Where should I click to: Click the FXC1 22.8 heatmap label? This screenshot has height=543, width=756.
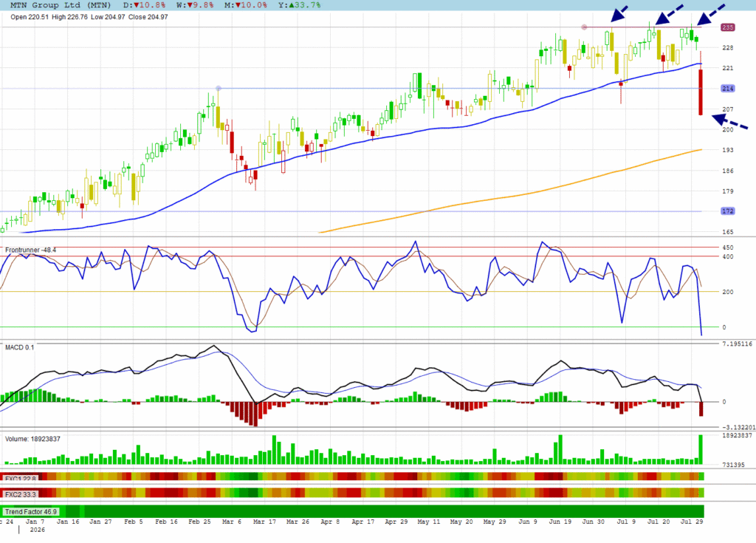click(20, 478)
